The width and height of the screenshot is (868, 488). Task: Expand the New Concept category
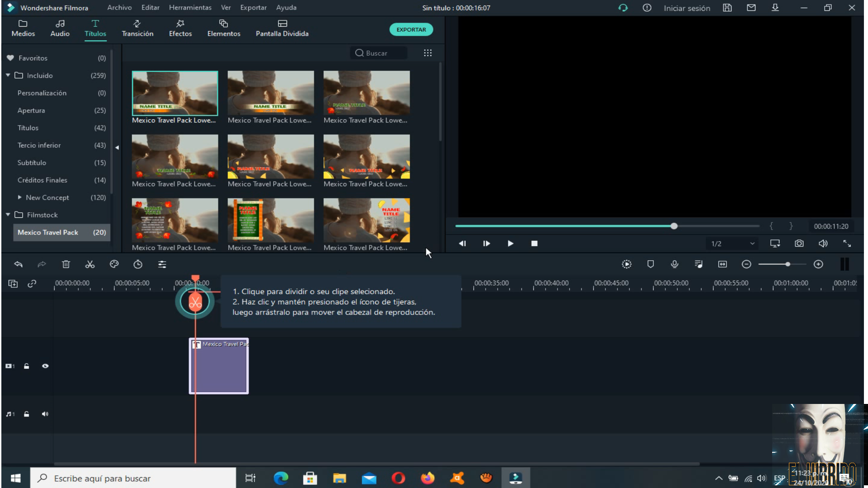pos(20,197)
